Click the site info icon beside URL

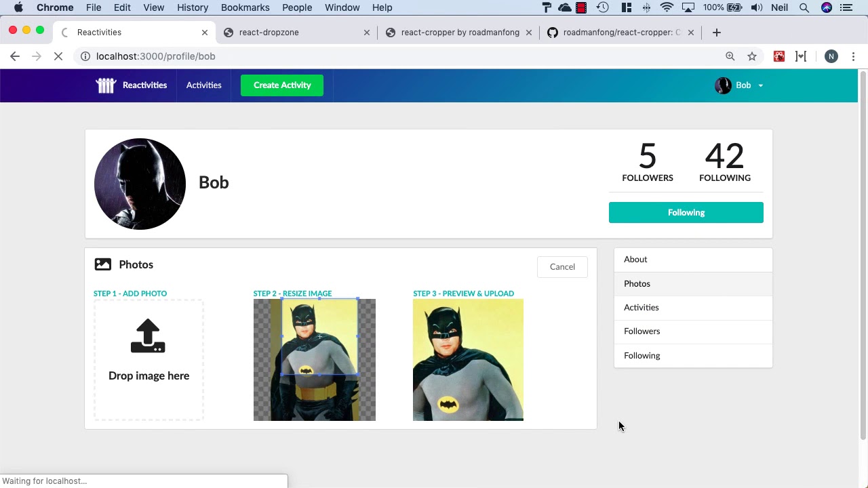tap(85, 56)
